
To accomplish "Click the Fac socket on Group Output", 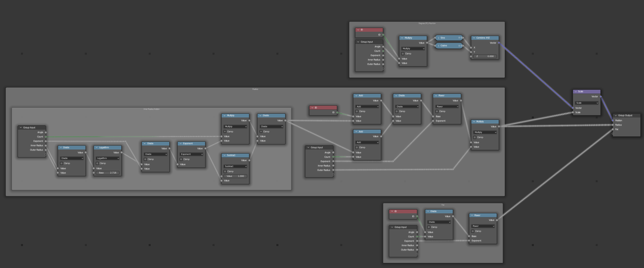I will [x=613, y=129].
